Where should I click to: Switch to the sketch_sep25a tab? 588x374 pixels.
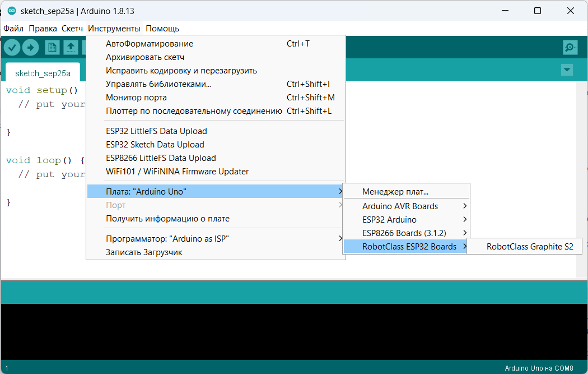(x=43, y=73)
